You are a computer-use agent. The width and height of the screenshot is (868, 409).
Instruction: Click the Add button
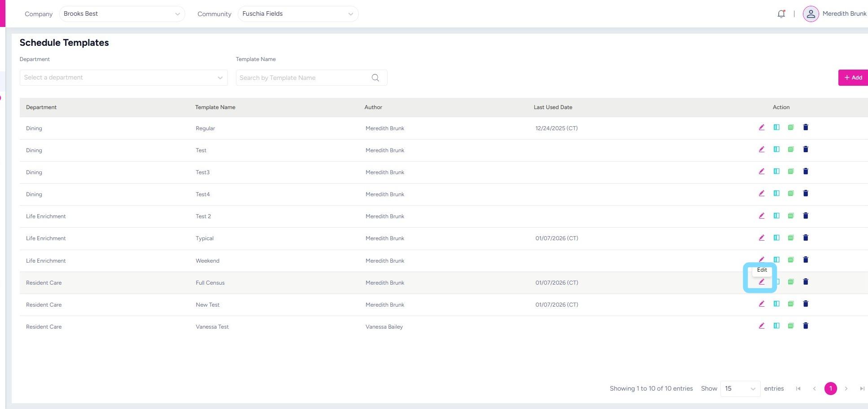pyautogui.click(x=853, y=78)
